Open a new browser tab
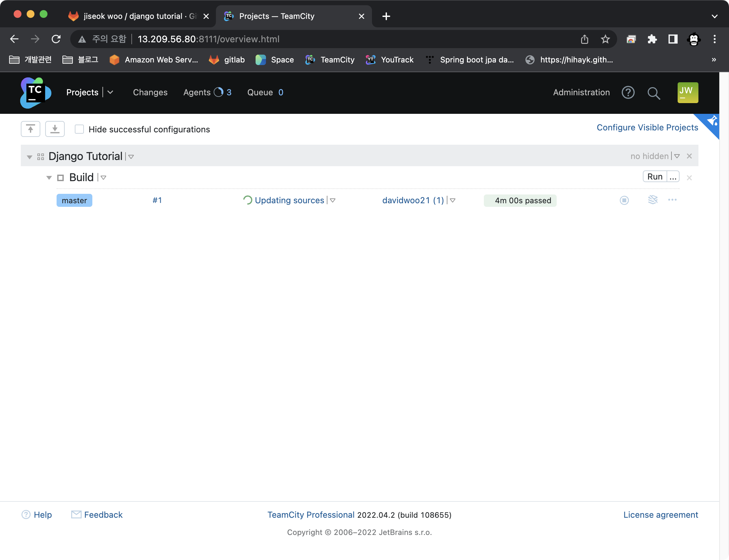Viewport: 729px width, 560px height. click(386, 16)
